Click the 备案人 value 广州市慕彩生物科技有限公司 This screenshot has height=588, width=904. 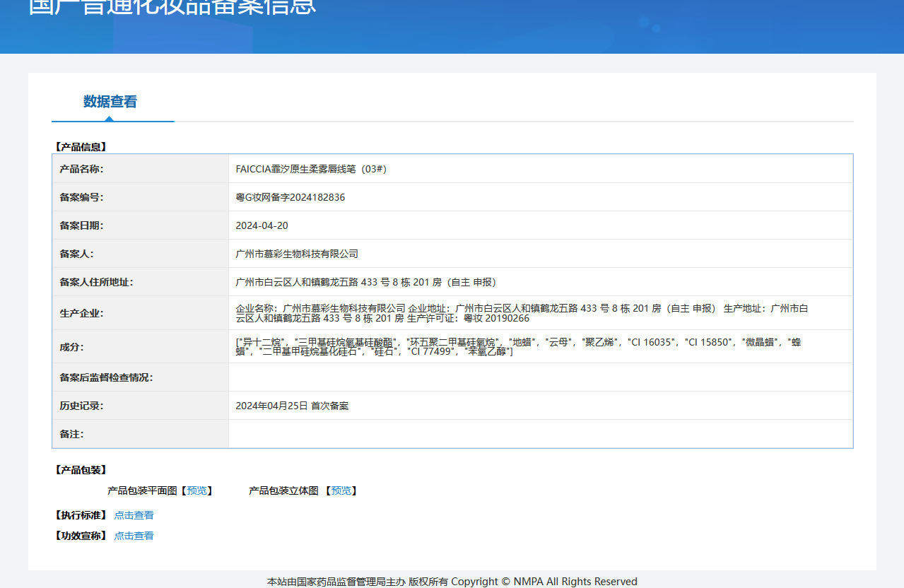tap(297, 254)
